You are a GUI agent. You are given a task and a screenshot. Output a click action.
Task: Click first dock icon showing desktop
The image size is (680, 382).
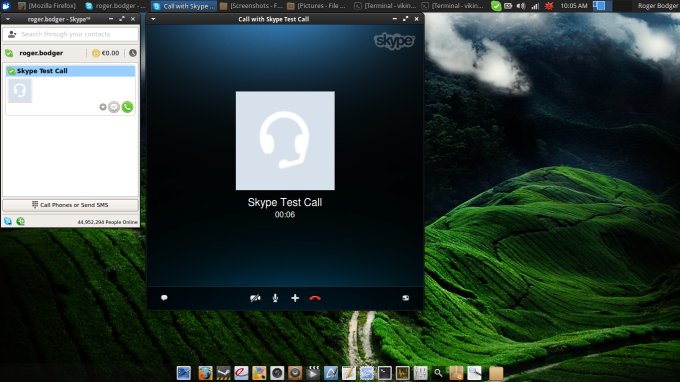pyautogui.click(x=184, y=373)
